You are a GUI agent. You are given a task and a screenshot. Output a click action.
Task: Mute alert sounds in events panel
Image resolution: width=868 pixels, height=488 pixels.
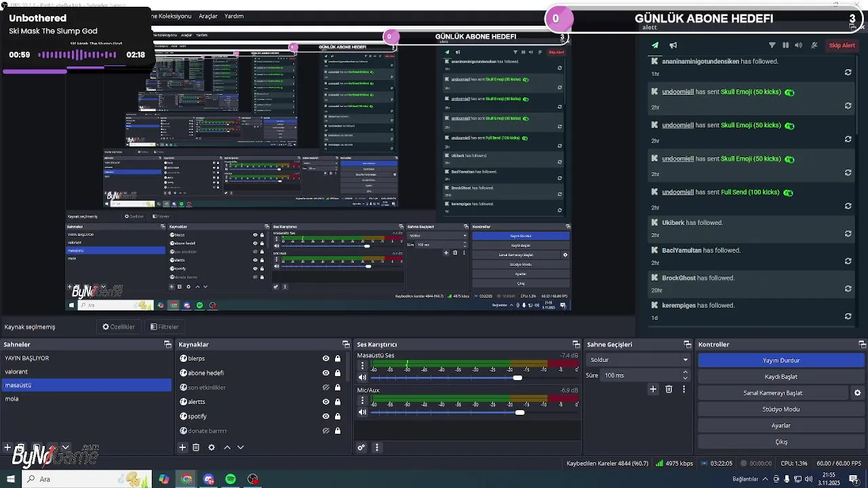coord(798,45)
